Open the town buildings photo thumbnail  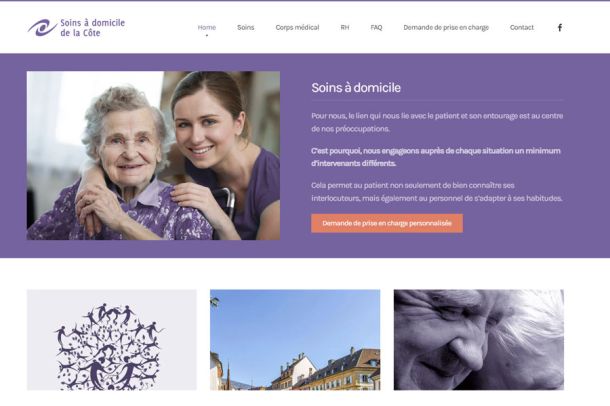(295, 340)
